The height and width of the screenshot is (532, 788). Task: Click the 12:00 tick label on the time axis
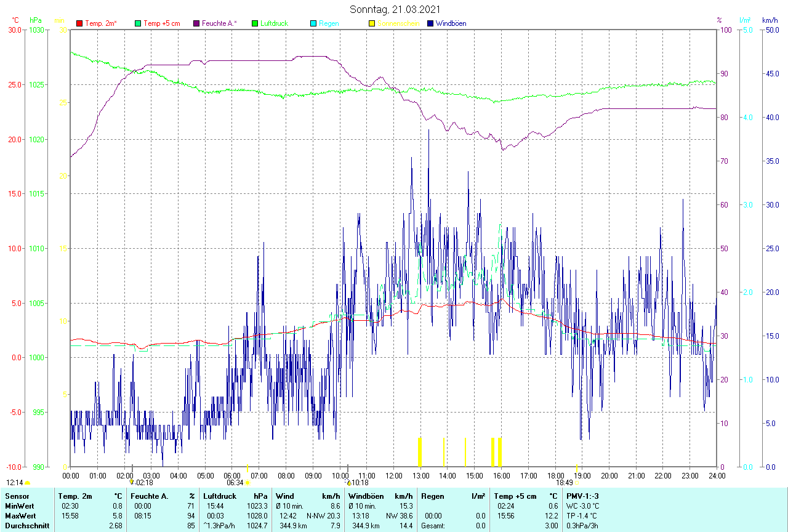tap(393, 475)
